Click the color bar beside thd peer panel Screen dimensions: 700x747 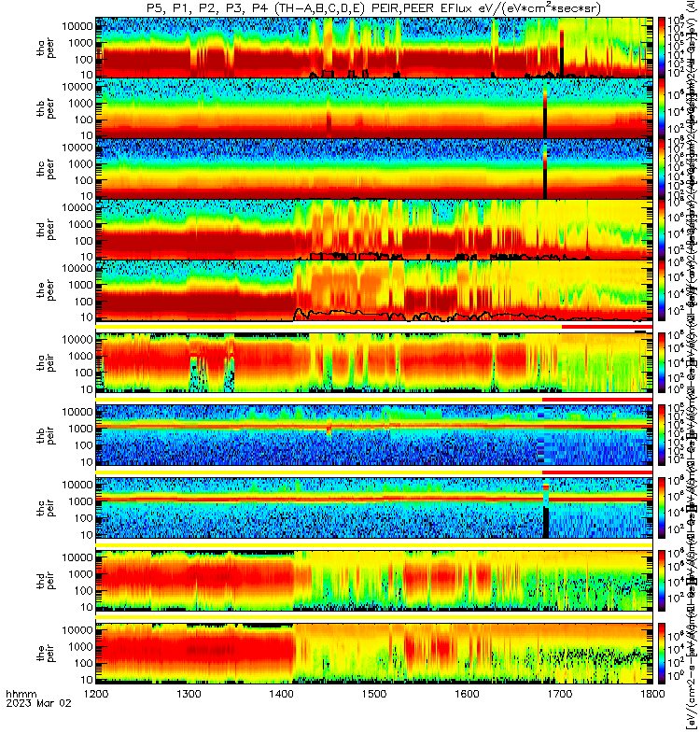pyautogui.click(x=662, y=229)
